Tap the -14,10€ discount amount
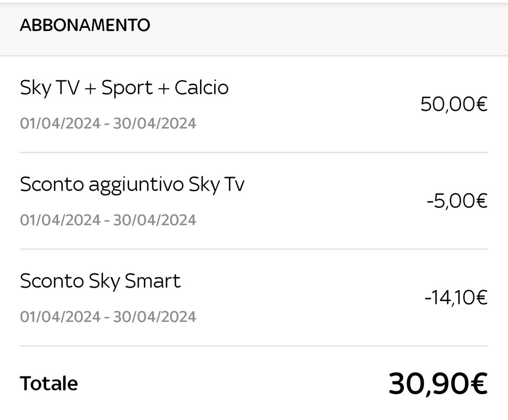 click(x=456, y=298)
